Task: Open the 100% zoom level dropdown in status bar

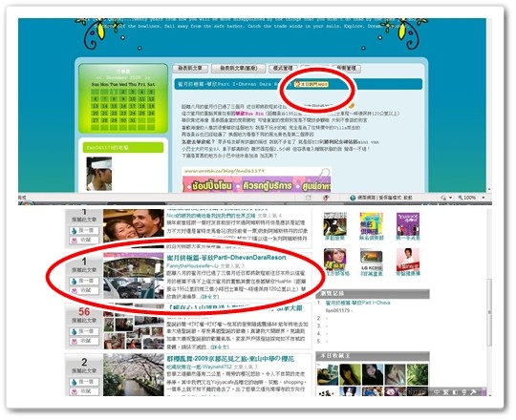Action: pos(484,198)
